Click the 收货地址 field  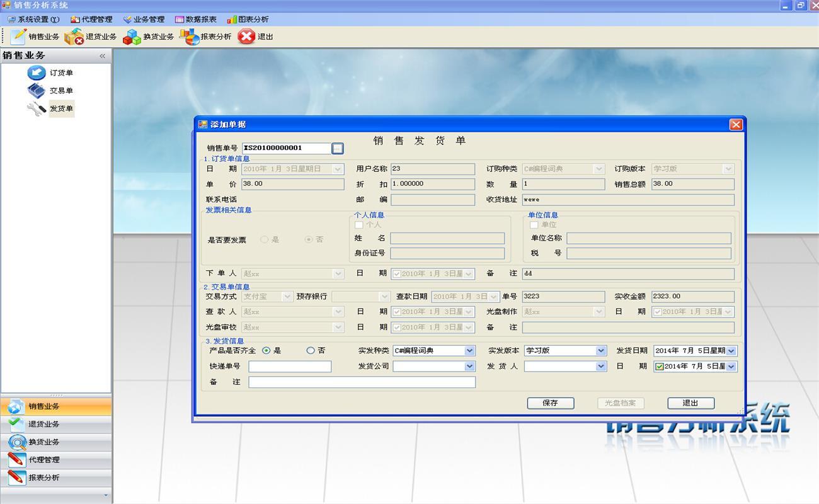[628, 200]
